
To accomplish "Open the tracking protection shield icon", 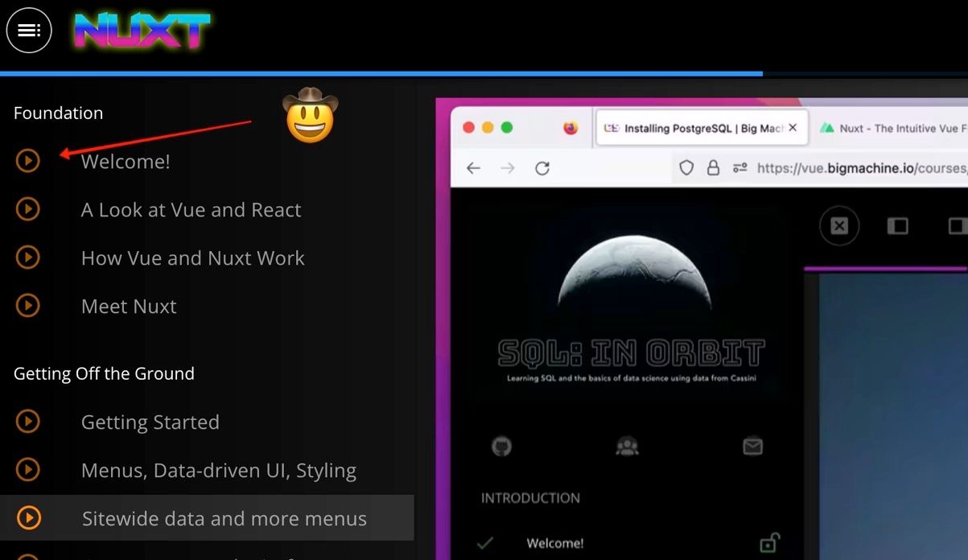I will coord(686,168).
